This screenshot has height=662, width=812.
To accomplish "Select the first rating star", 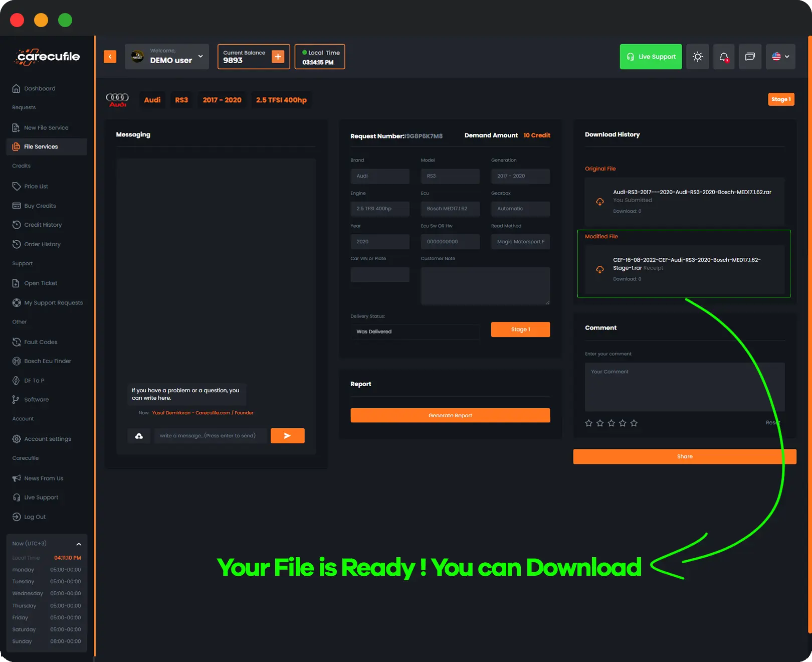I will 588,423.
